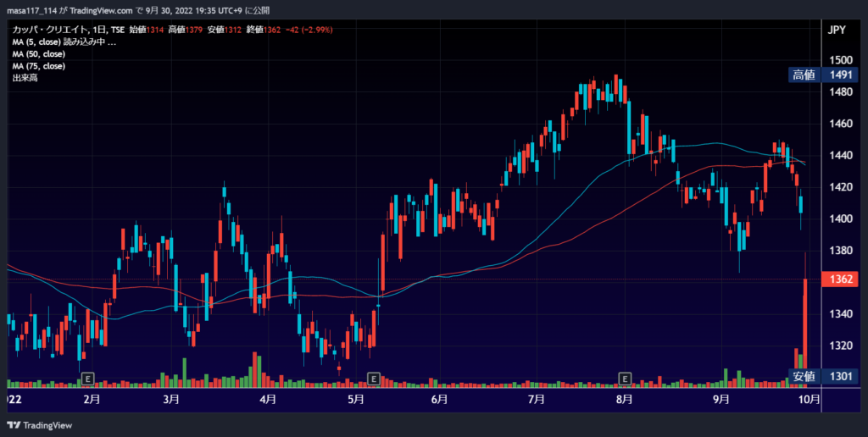Click the 4月 label on time axis
This screenshot has height=437, width=868.
[x=267, y=400]
